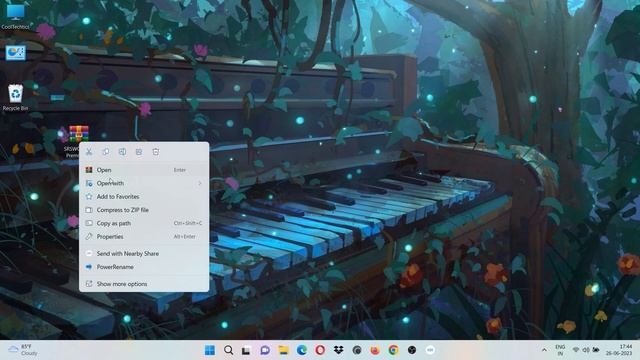This screenshot has height=360, width=640.
Task: Launch Opera browser from the taskbar
Action: pos(320,350)
